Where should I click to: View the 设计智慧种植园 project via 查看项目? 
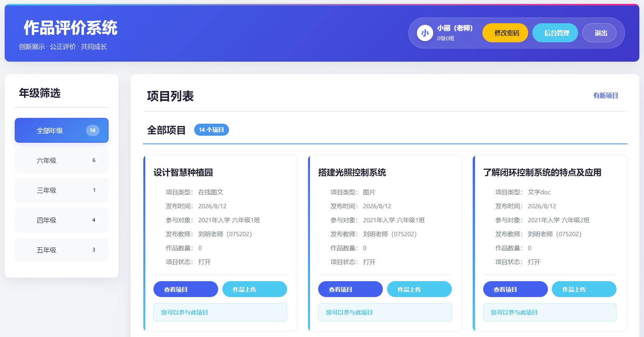[x=186, y=289]
